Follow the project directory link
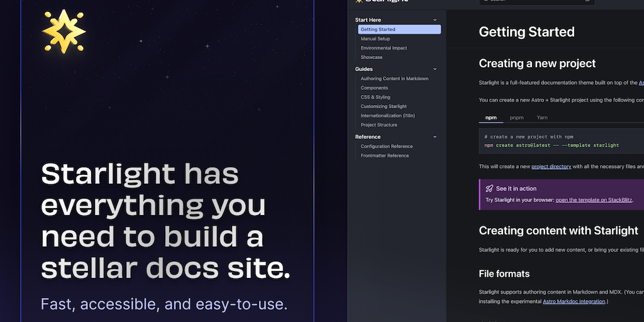 (x=551, y=166)
